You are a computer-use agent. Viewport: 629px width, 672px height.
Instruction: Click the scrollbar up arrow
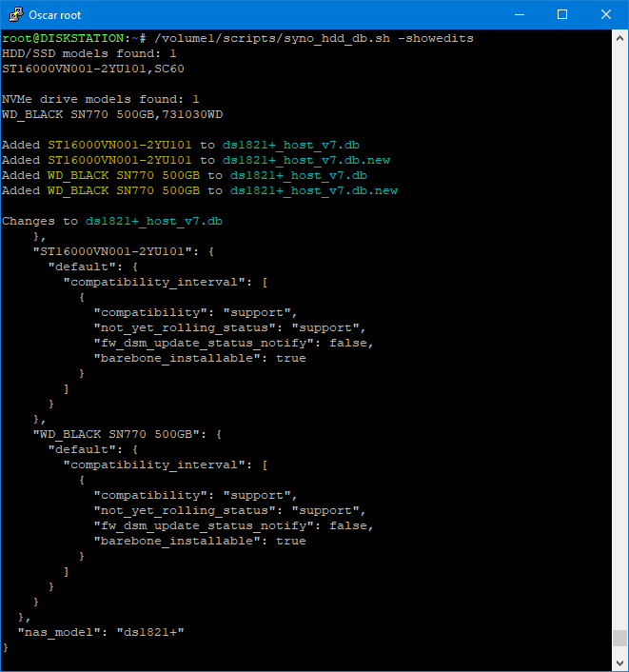pos(619,38)
